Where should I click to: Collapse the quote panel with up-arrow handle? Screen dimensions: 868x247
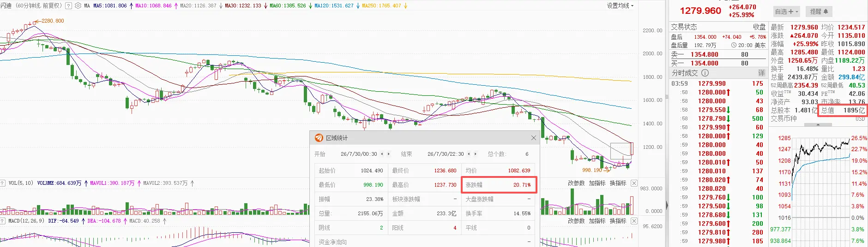point(818,125)
